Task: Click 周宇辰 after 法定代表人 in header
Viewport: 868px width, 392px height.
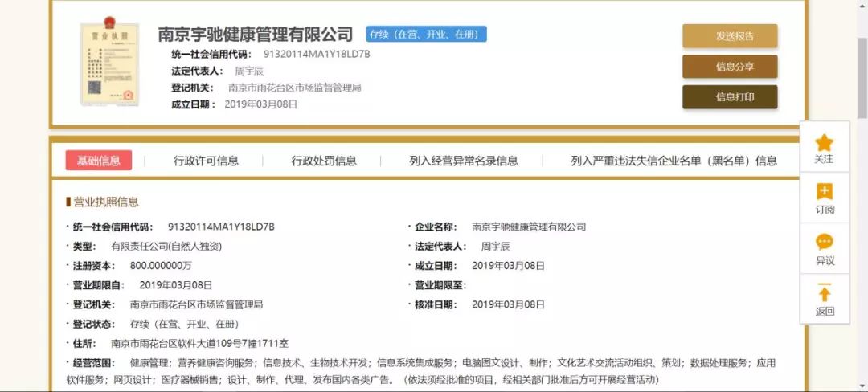Action: pyautogui.click(x=249, y=71)
